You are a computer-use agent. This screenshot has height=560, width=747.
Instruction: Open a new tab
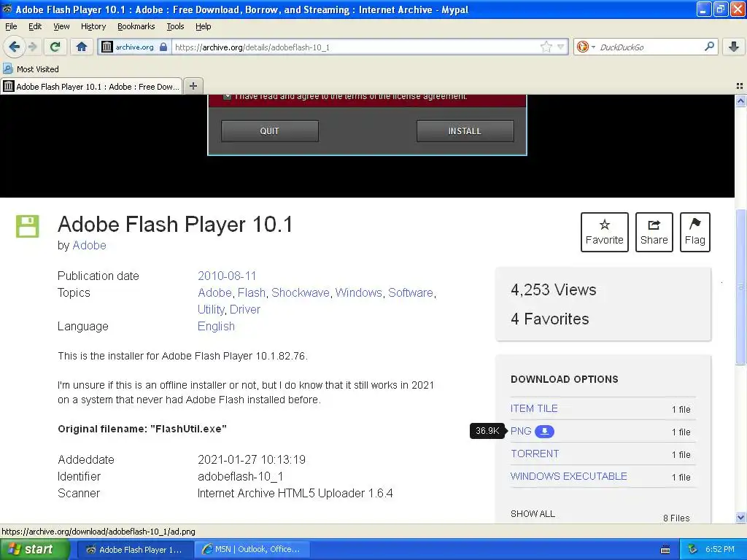193,86
